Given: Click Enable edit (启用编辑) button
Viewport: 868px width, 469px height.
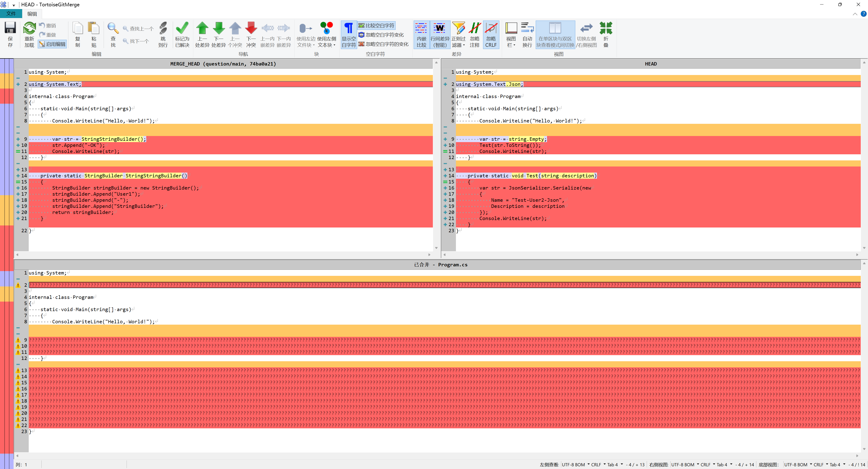Looking at the screenshot, I should (52, 44).
